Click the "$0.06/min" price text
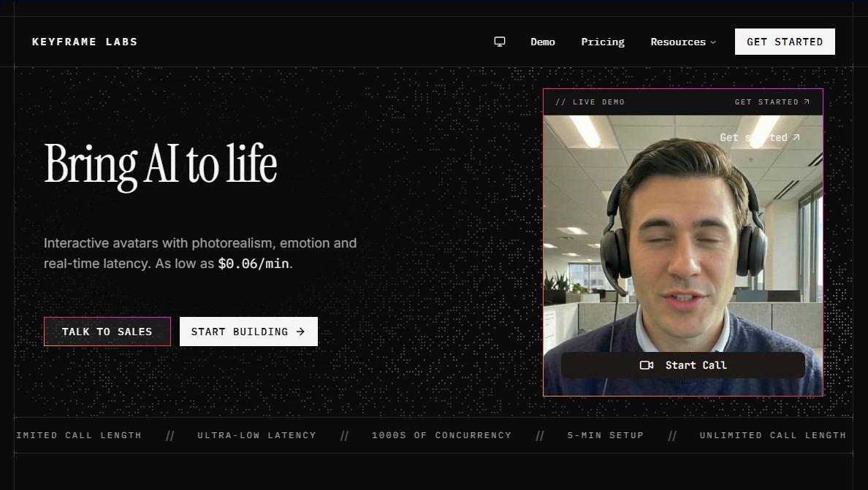Screen dimensions: 868x490 (254, 264)
